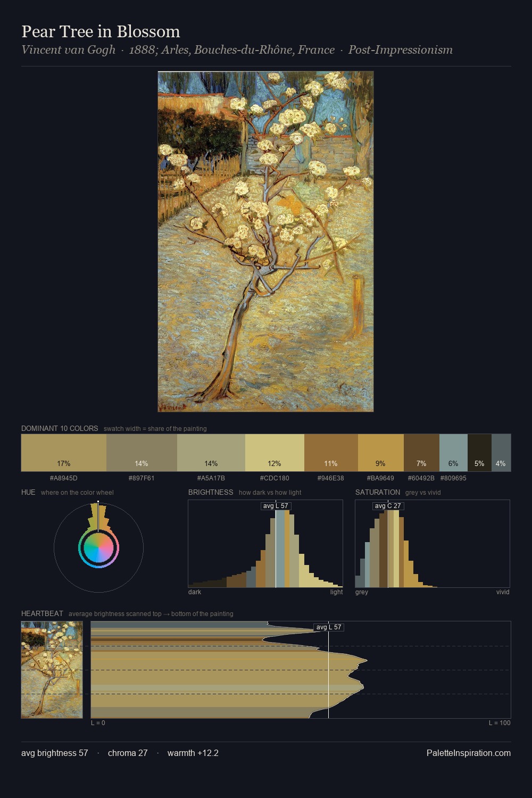
Task: Click 'avg brightness 57' in the footer
Action: click(55, 753)
